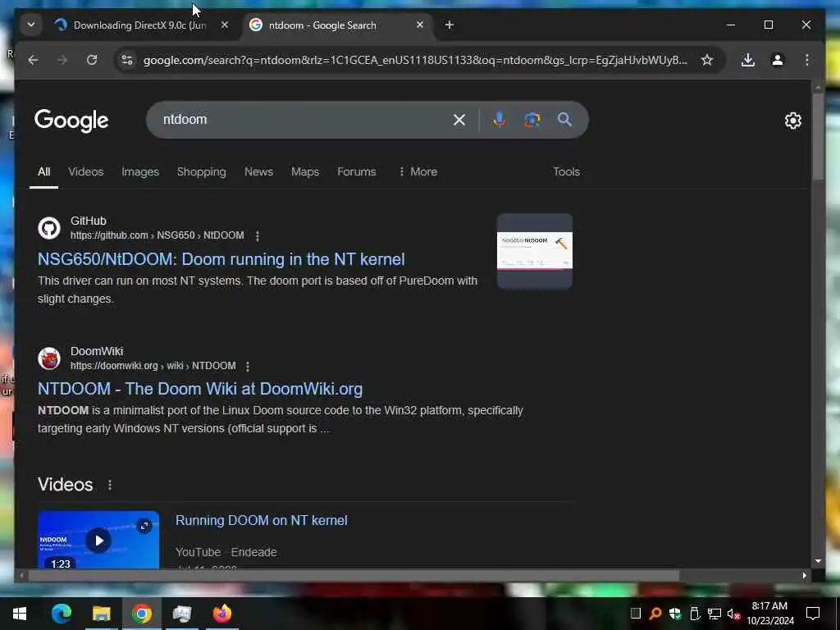
Task: Start voice search with microphone icon
Action: coord(500,120)
